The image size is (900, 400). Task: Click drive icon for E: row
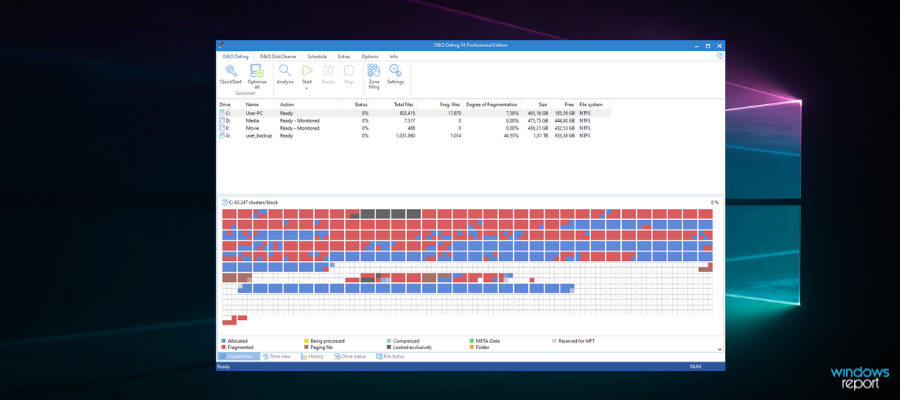[x=222, y=128]
